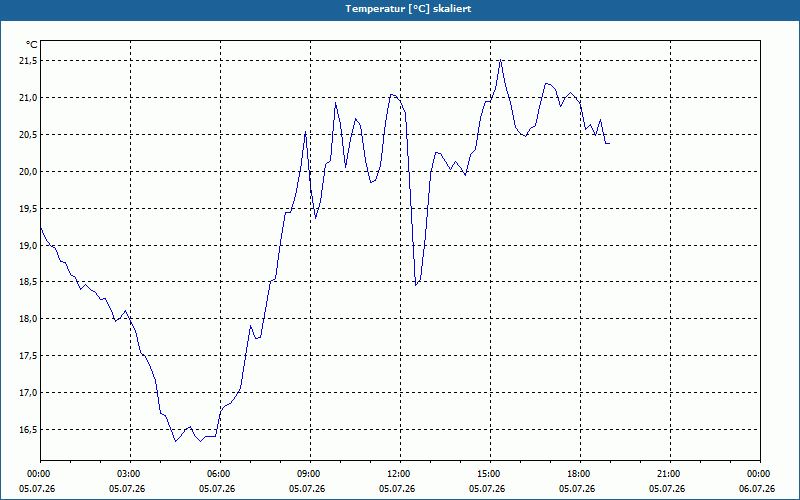Click the 06:00 time axis label

click(x=220, y=474)
